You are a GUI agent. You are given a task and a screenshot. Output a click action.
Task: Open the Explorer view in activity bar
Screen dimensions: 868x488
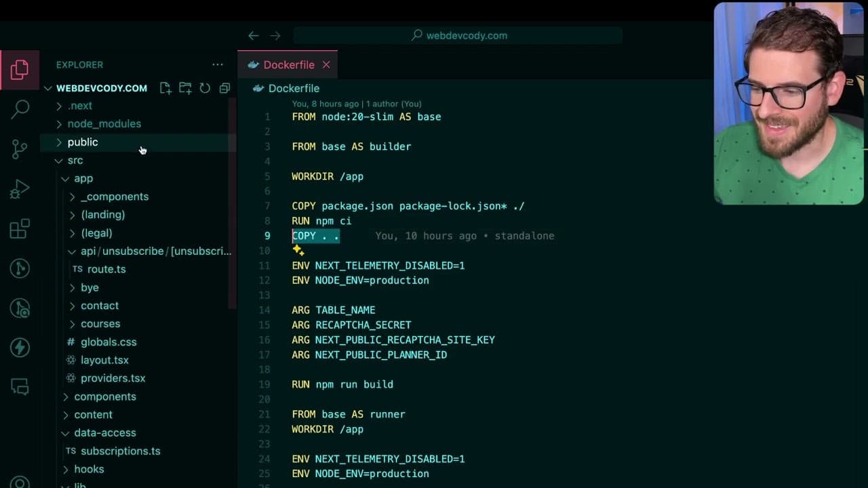pyautogui.click(x=20, y=69)
